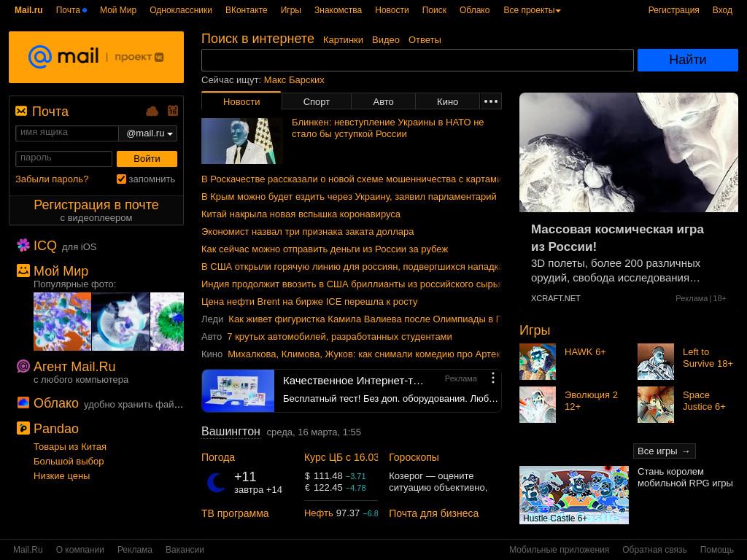Click trending query Макс Барских
This screenshot has width=747, height=560.
point(294,80)
